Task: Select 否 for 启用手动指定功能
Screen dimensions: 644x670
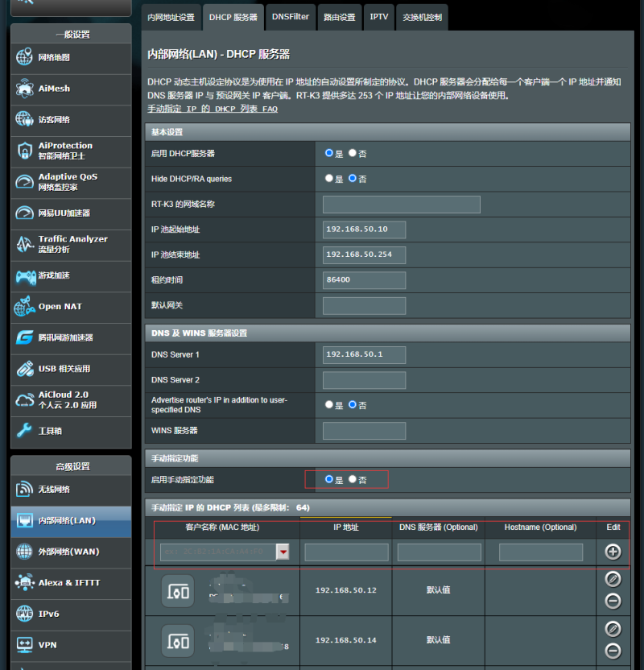Action: point(353,479)
